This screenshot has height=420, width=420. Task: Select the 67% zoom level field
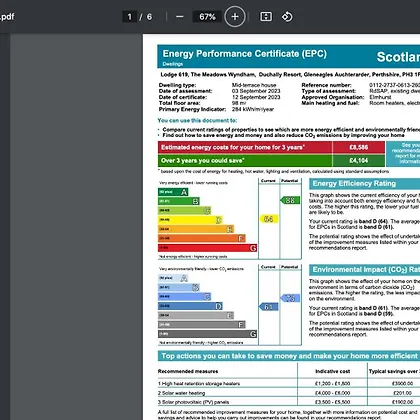pos(207,16)
